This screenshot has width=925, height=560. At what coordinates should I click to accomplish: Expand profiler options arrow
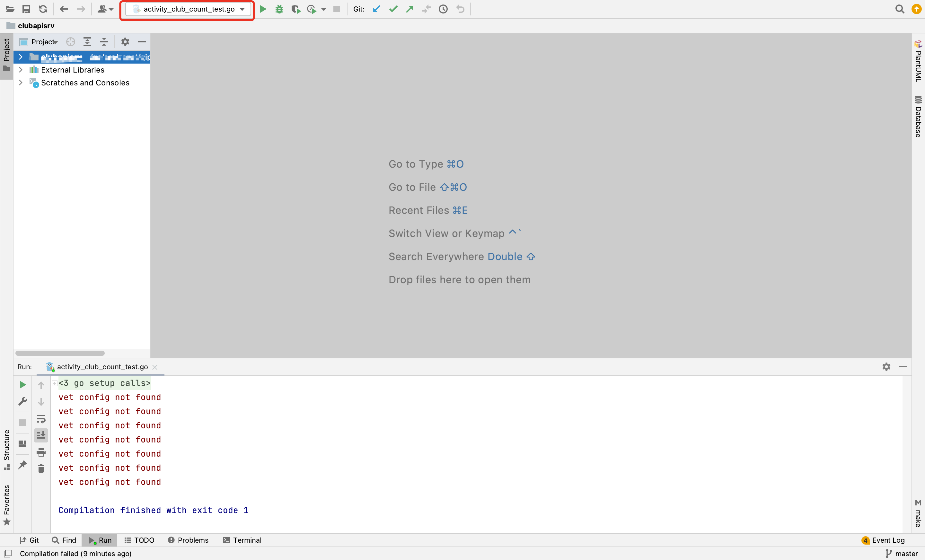pos(324,9)
